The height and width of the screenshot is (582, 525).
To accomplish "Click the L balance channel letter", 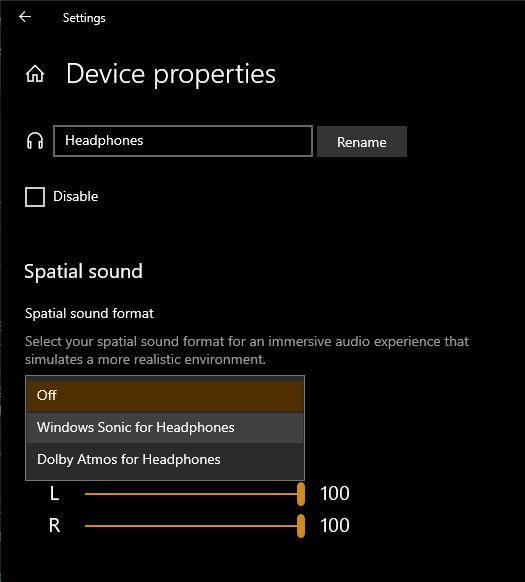I will tap(54, 494).
